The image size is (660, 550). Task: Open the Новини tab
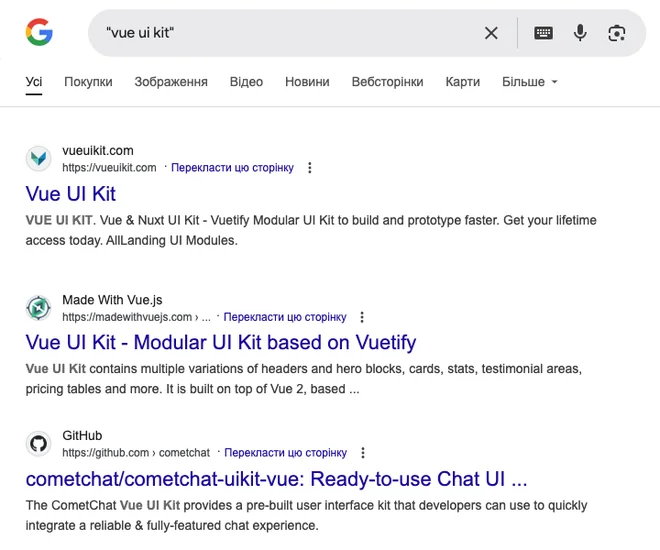307,82
